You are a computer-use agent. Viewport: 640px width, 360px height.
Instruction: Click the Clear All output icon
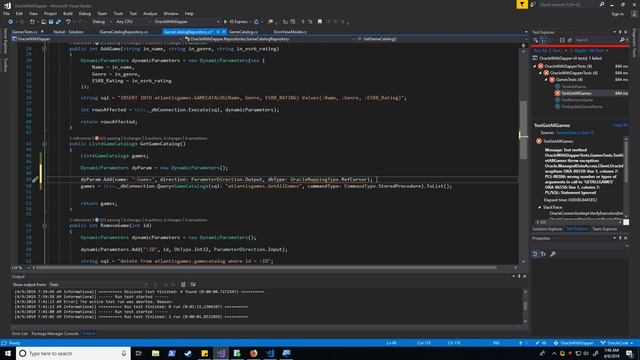pyautogui.click(x=183, y=284)
